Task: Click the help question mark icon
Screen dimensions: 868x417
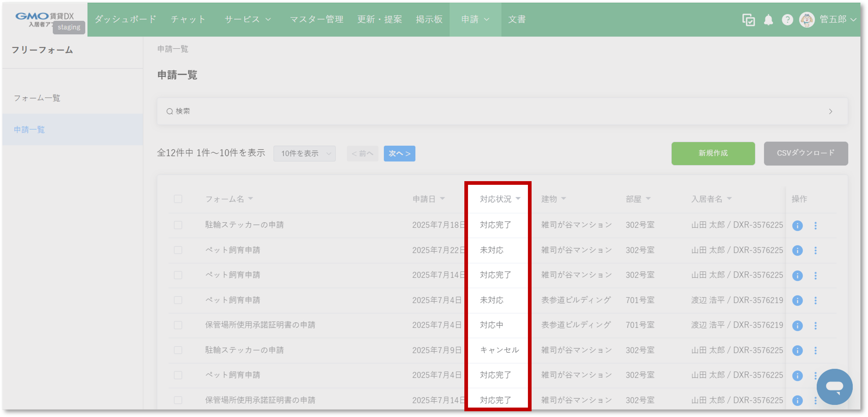Action: [x=787, y=20]
